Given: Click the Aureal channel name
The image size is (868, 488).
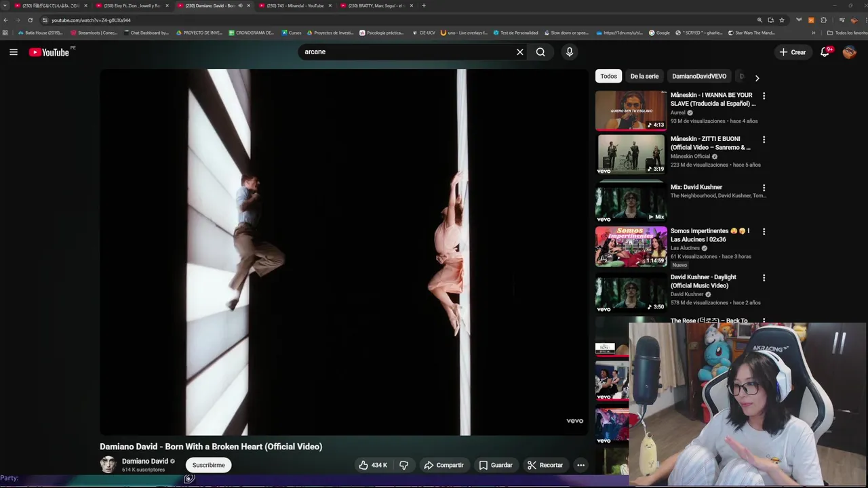Looking at the screenshot, I should [678, 113].
